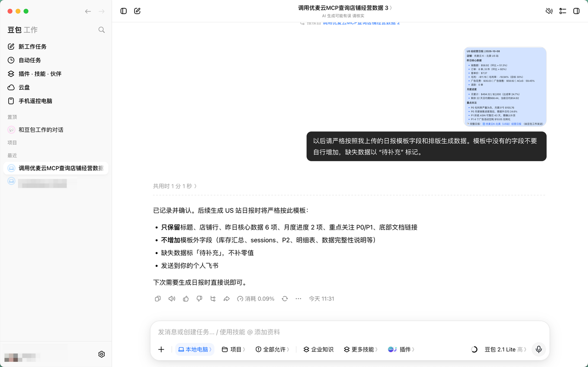The height and width of the screenshot is (367, 588).
Task: Open the 项目 dropdown in the input bar
Action: click(233, 350)
